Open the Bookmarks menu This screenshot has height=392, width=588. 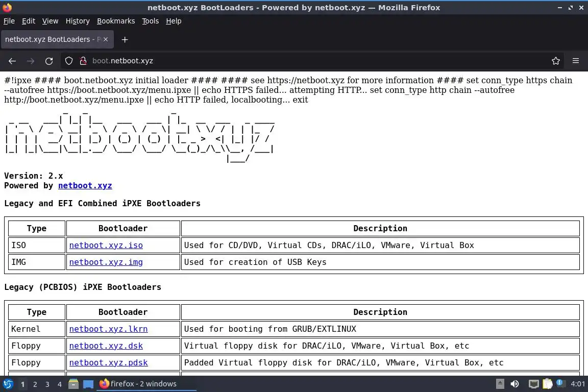point(116,21)
